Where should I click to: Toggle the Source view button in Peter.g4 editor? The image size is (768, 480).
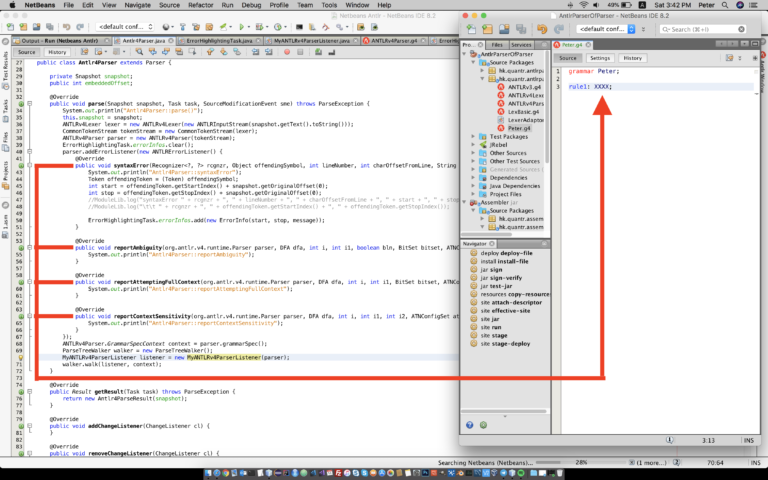568,58
